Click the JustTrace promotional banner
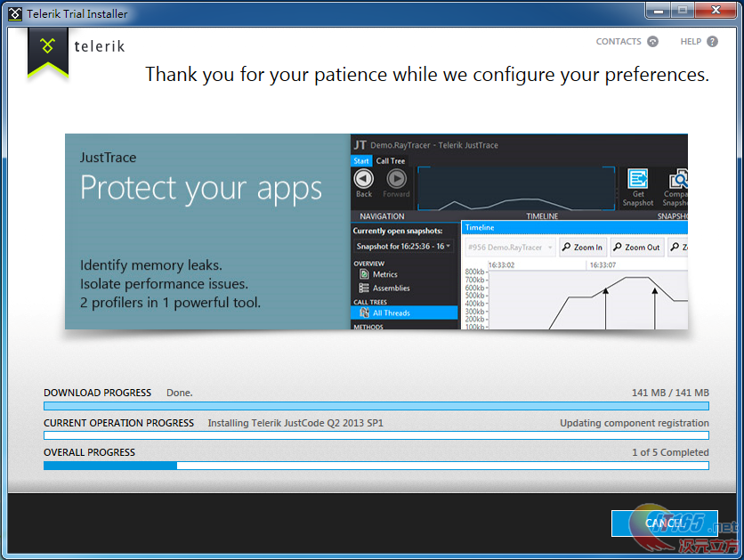 click(376, 231)
